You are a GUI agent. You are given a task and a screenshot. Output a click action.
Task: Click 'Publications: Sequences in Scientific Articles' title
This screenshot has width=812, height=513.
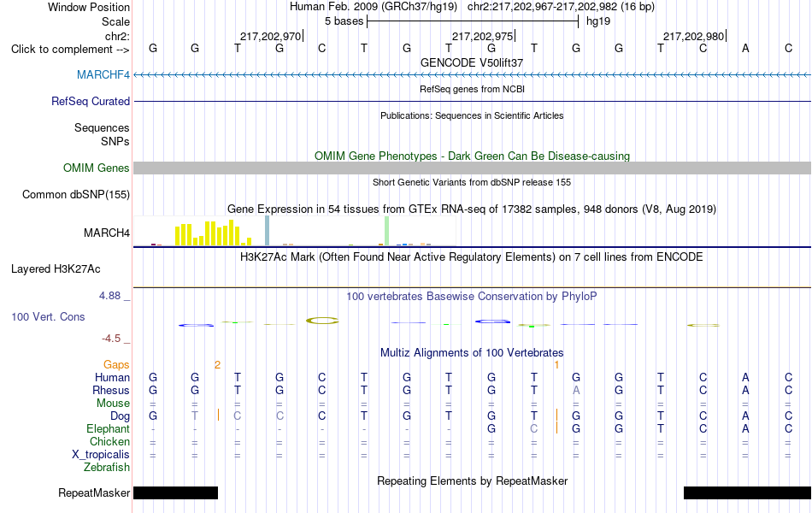click(x=472, y=115)
